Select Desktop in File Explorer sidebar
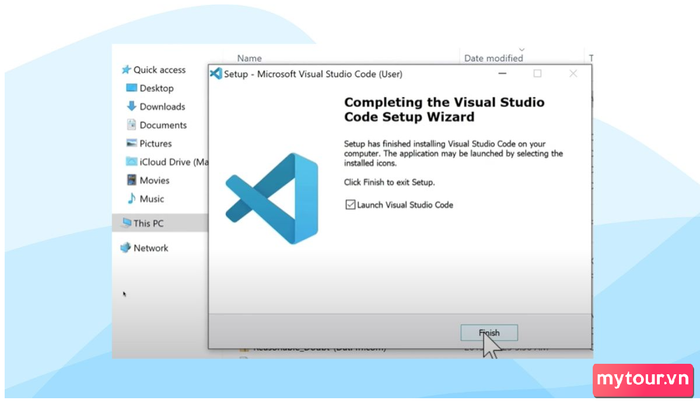700x405 pixels. tap(156, 88)
